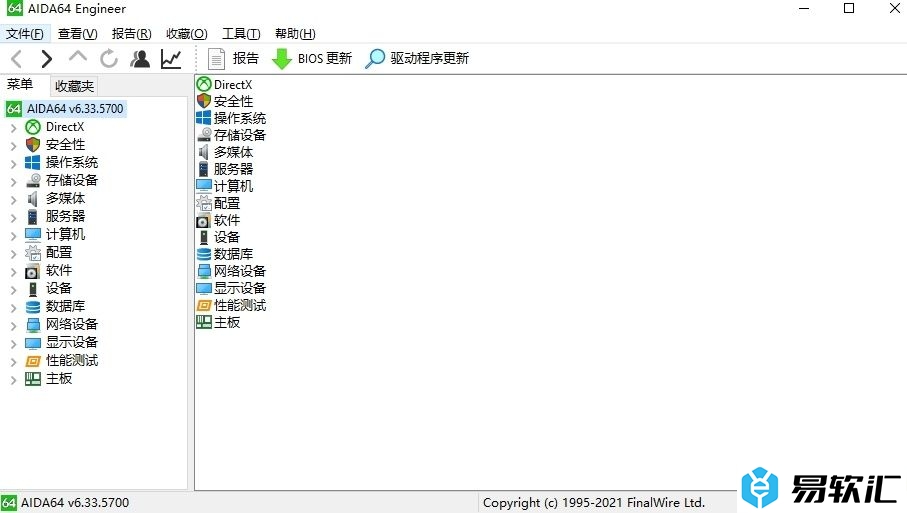
Task: Select 性能测试 in the left tree
Action: pos(72,360)
